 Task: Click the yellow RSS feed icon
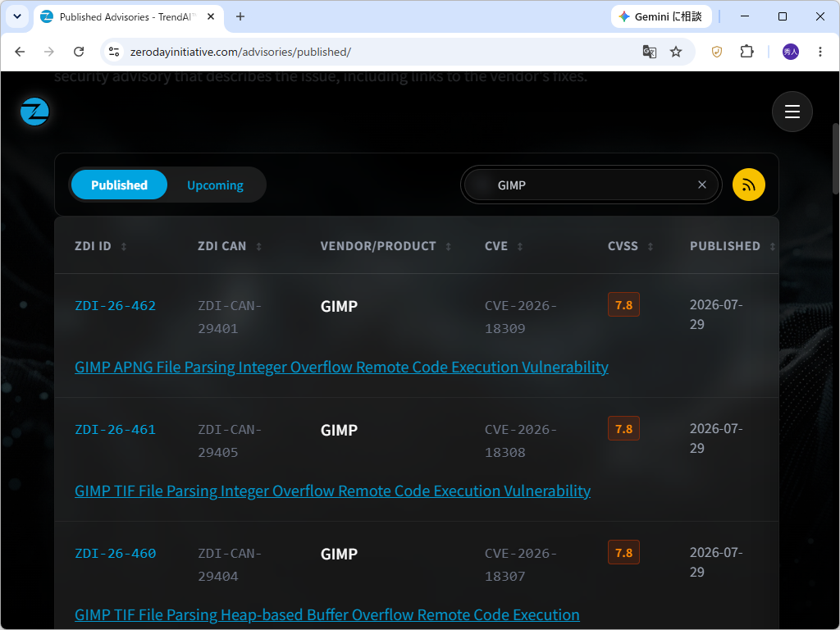coord(748,185)
